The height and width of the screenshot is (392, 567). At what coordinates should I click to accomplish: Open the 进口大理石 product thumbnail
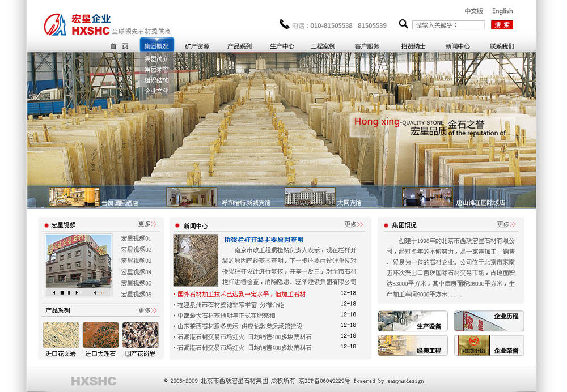(100, 335)
